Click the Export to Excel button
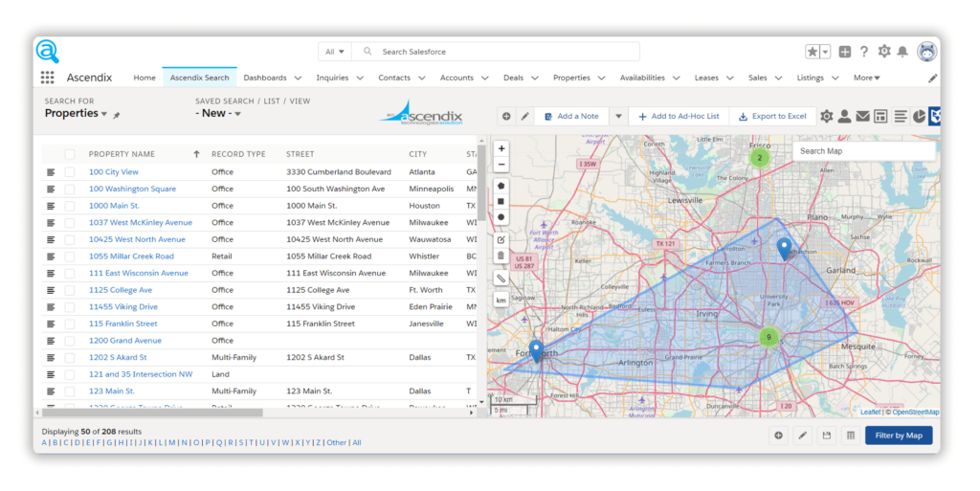 [x=772, y=116]
